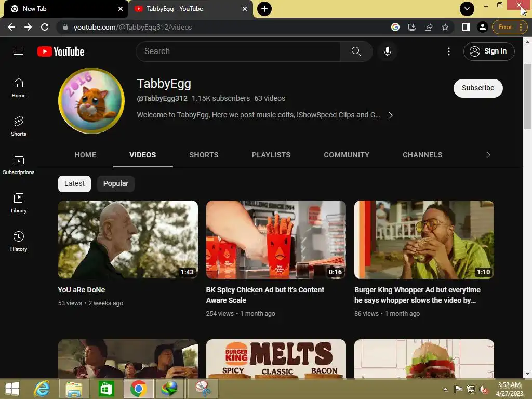
Task: Open the COMMUNITY channel tab
Action: (347, 155)
